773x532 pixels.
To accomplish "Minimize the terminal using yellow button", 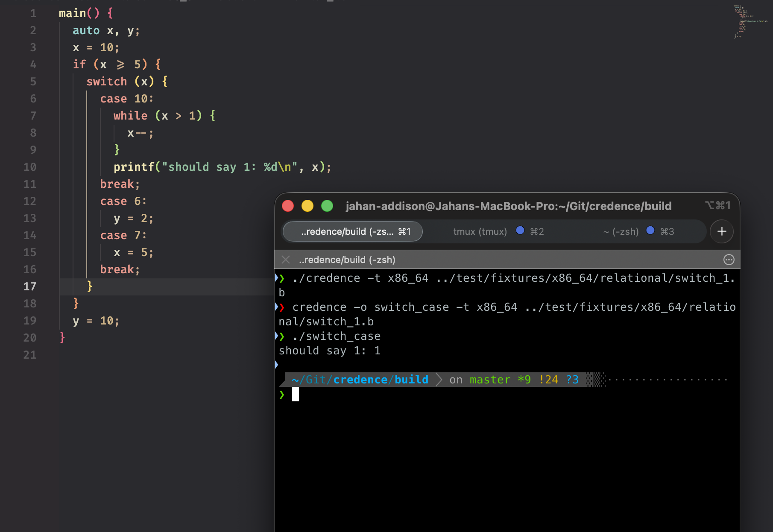I will click(x=307, y=206).
